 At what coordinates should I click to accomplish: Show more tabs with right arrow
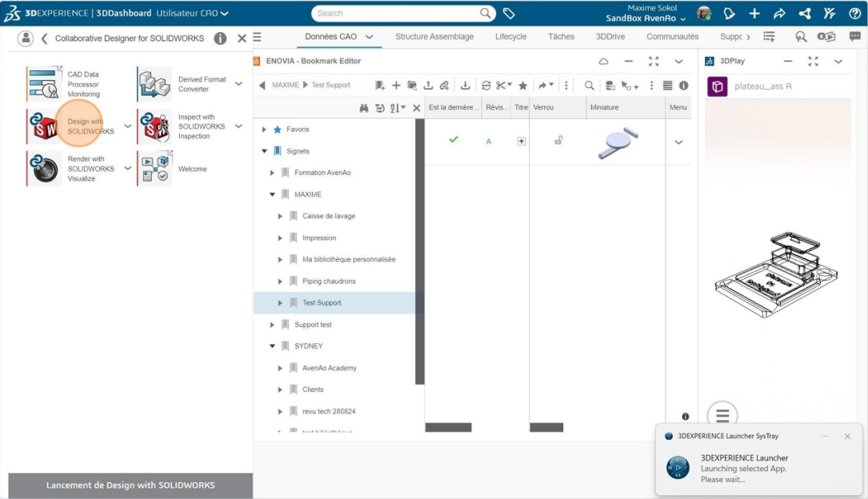coord(749,37)
